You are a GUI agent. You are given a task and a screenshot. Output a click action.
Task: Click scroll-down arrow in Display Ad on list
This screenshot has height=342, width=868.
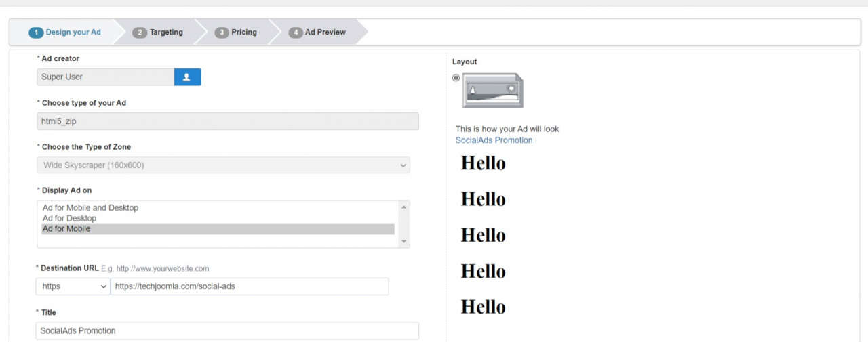404,241
